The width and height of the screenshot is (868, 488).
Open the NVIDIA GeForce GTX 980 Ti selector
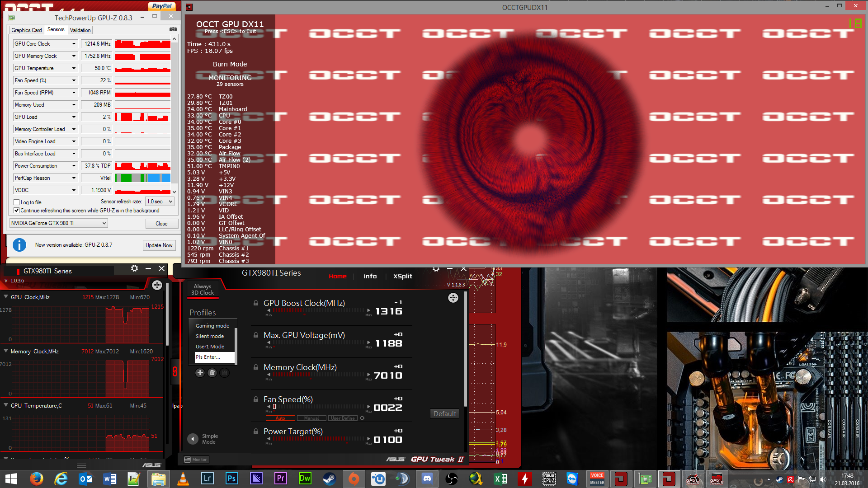[x=59, y=223]
